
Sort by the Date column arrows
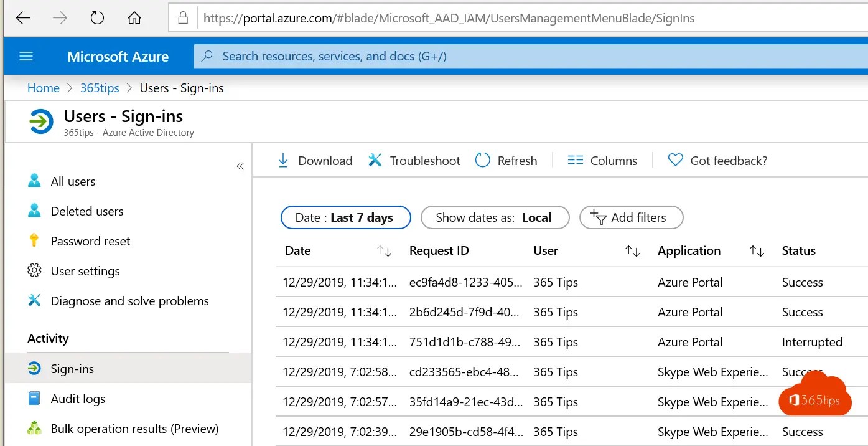click(385, 251)
